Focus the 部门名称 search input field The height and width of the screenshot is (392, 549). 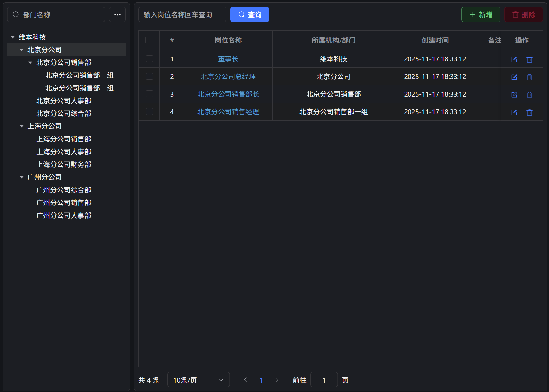tap(60, 15)
